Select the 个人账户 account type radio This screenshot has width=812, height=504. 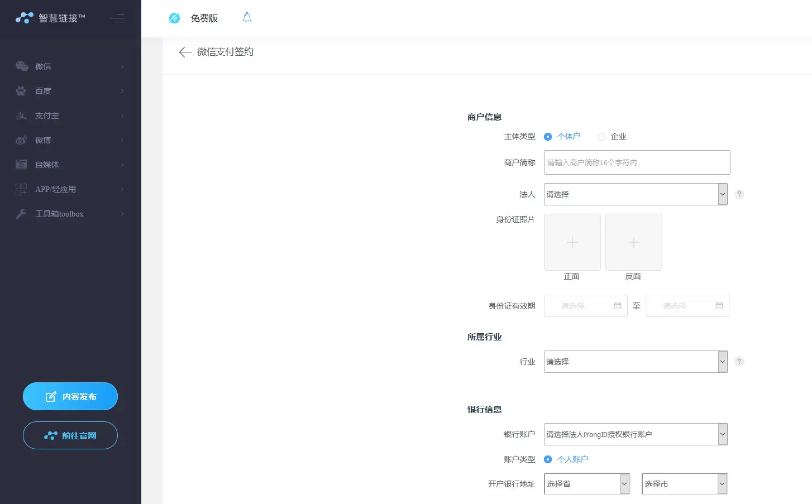(x=548, y=459)
